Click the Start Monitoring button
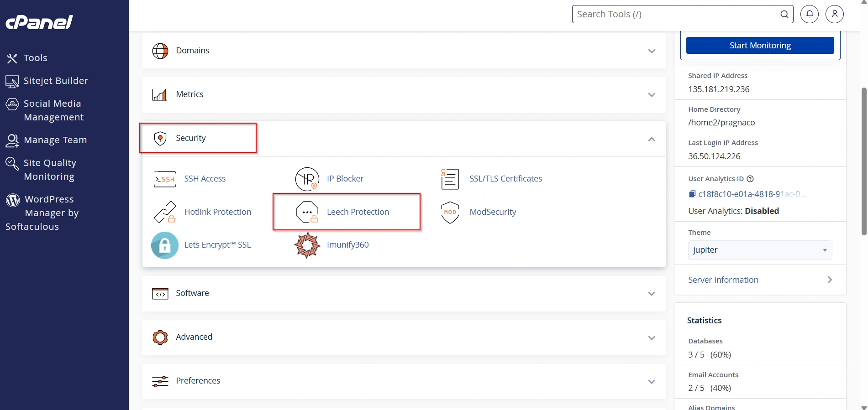868x410 pixels. coord(760,46)
